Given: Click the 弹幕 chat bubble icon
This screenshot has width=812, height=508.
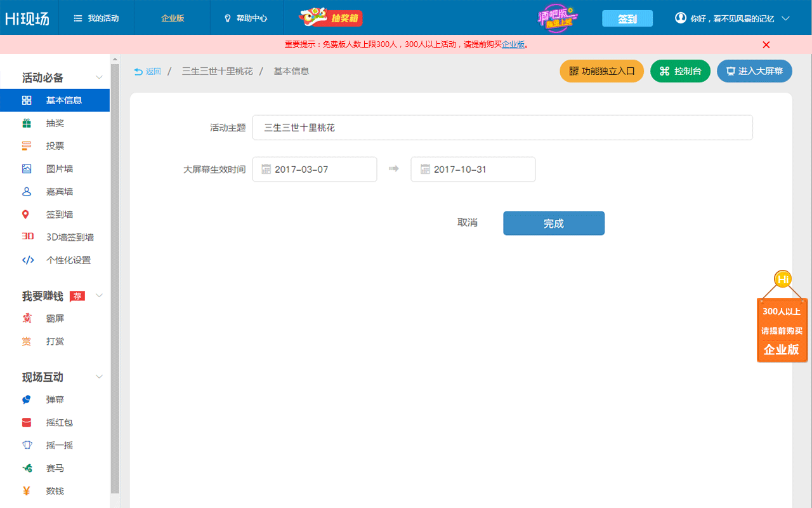Looking at the screenshot, I should (26, 400).
